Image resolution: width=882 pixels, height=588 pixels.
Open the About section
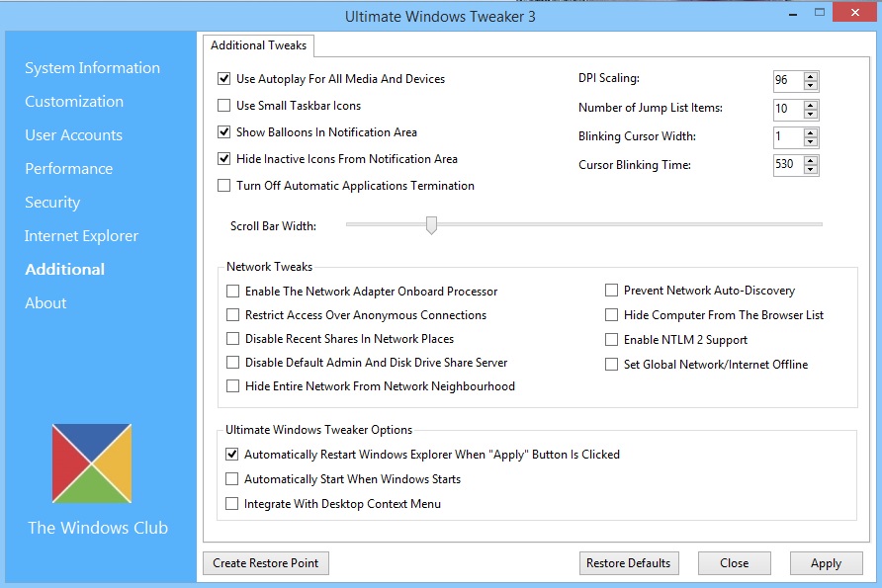click(45, 303)
